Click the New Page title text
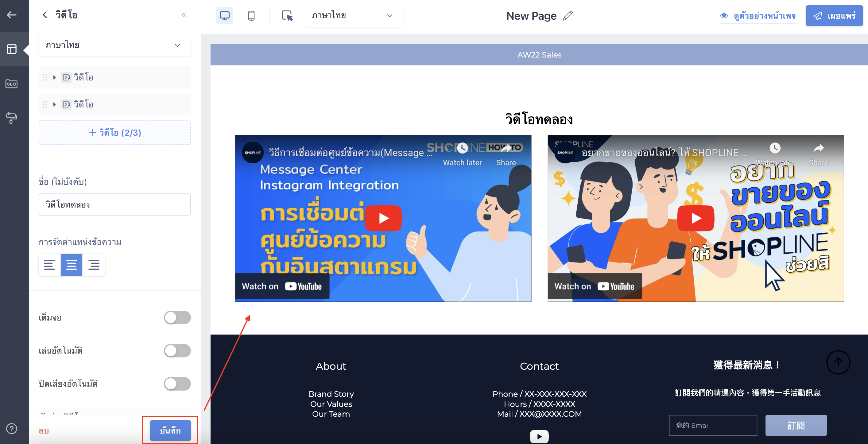The width and height of the screenshot is (868, 444). point(531,16)
